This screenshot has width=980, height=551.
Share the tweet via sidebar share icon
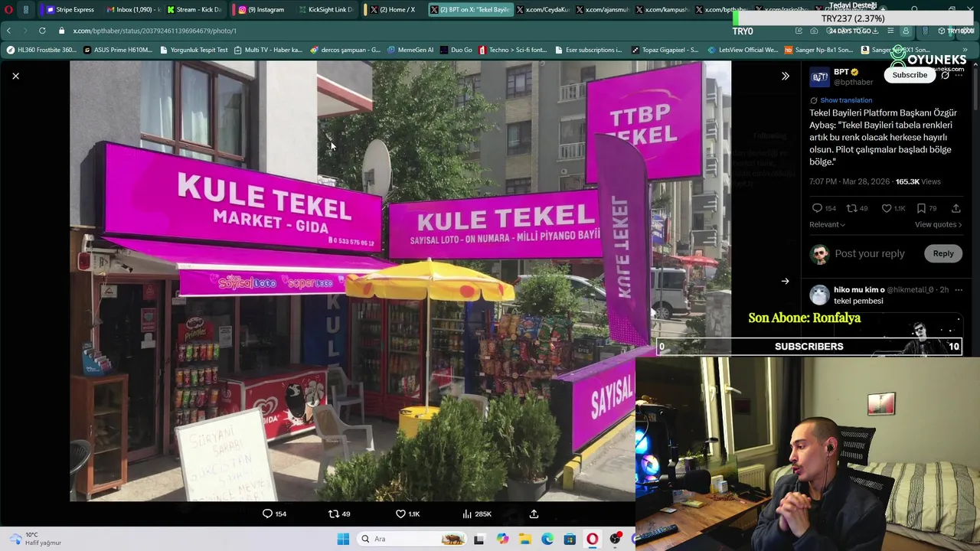[955, 208]
